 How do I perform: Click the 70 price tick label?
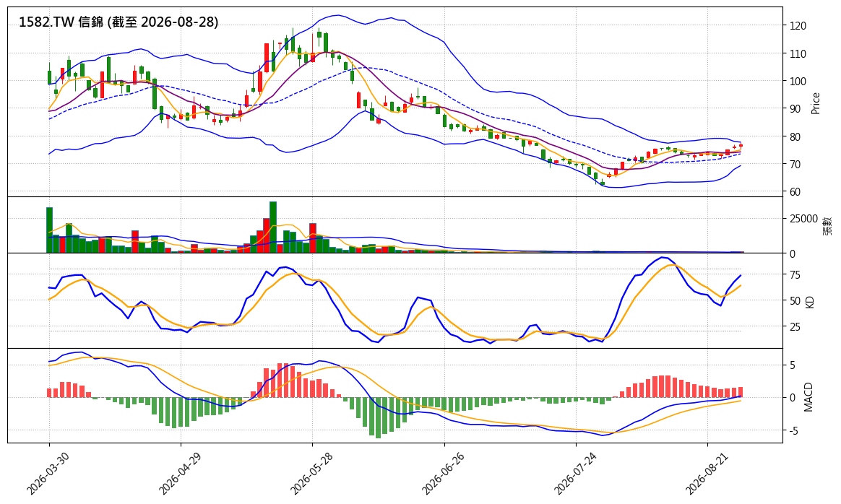[x=795, y=164]
